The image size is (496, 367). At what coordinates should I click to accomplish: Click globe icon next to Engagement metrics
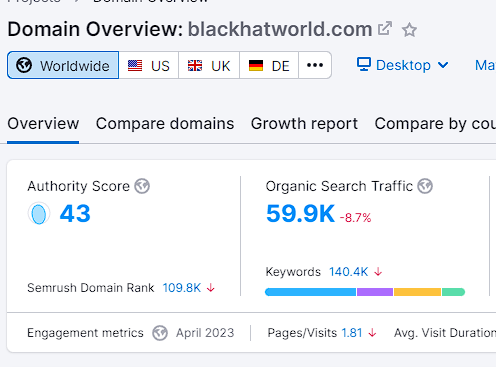pos(160,333)
